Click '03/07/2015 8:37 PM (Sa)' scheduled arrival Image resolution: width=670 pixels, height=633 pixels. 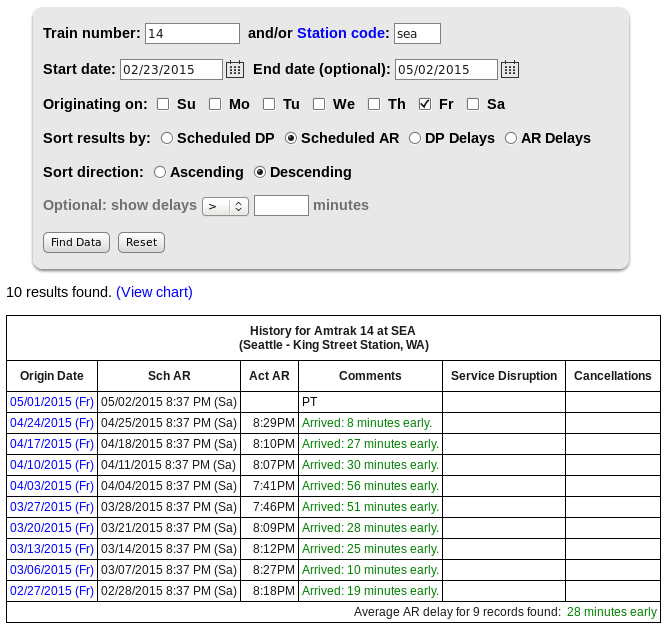168,569
